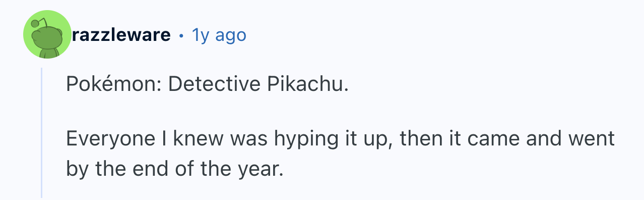Click the Snoo head in the avatar
This screenshot has height=200, width=644.
point(47,36)
